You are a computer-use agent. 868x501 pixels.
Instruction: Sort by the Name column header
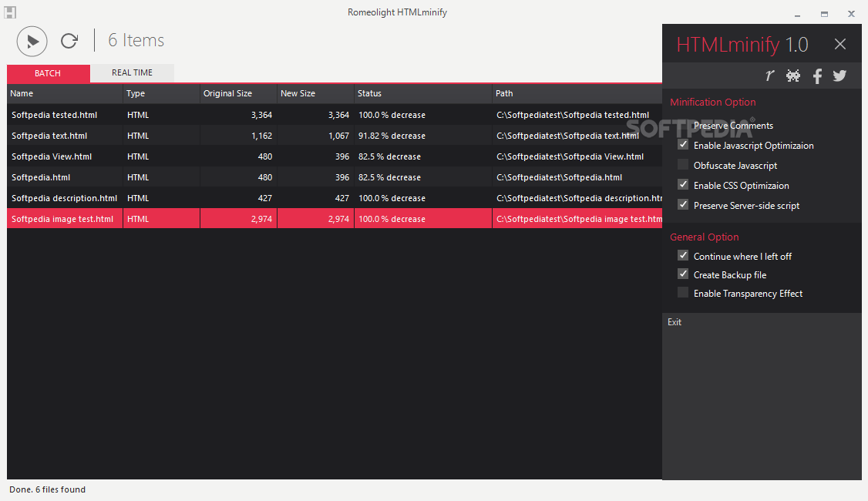tap(65, 93)
